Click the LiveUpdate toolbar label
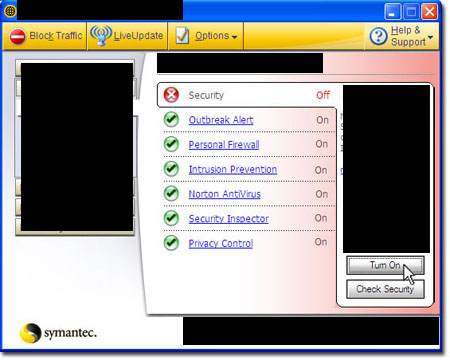This screenshot has height=360, width=450. click(138, 36)
